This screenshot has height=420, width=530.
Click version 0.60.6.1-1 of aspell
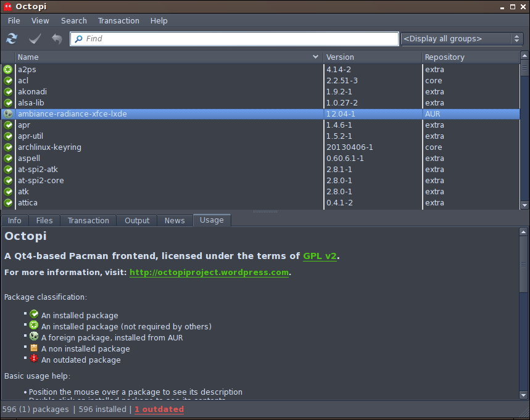coord(345,159)
